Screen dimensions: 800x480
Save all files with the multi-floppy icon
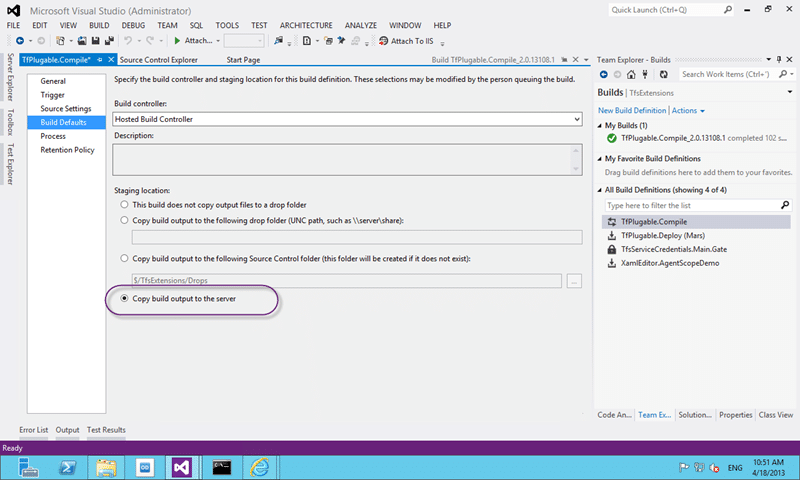tap(109, 41)
